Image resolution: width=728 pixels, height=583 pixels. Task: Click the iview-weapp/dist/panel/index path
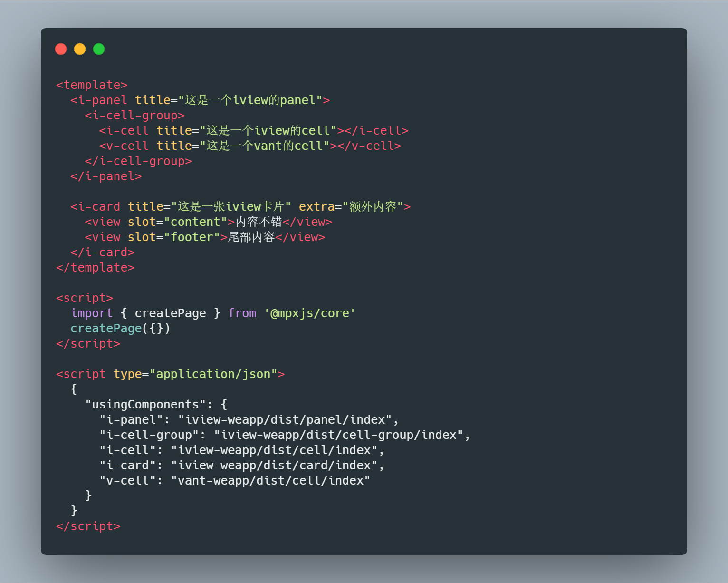pyautogui.click(x=285, y=419)
